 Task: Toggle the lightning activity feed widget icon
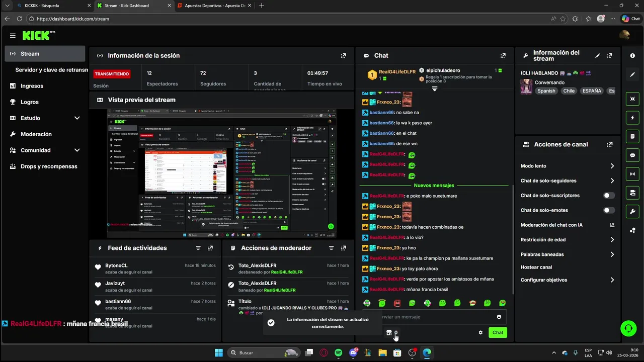pos(632,118)
